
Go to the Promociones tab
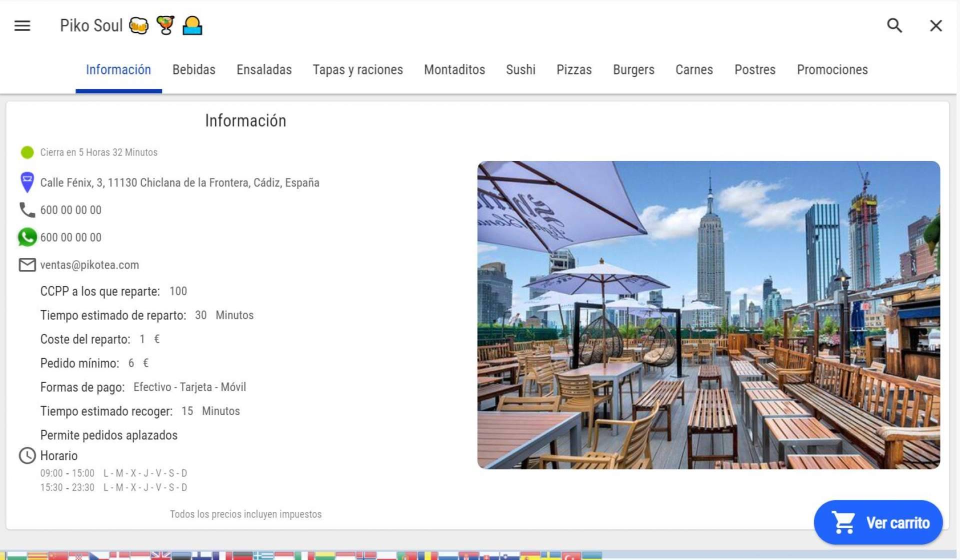point(831,69)
